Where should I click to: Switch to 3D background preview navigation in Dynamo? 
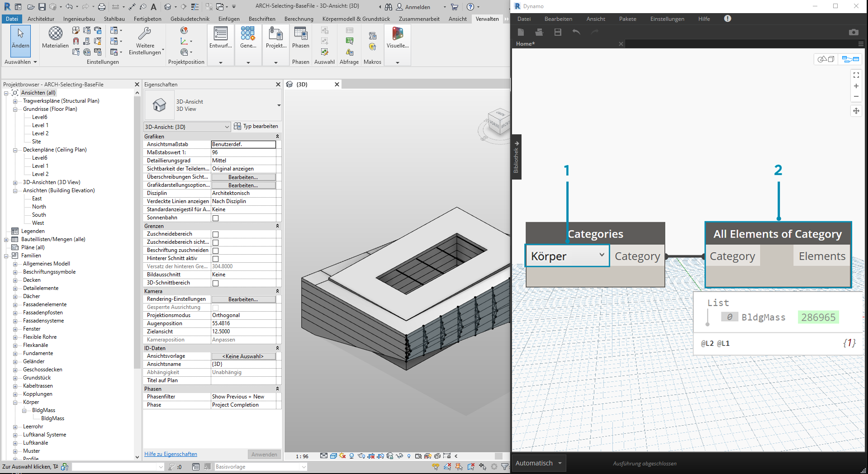tap(826, 59)
